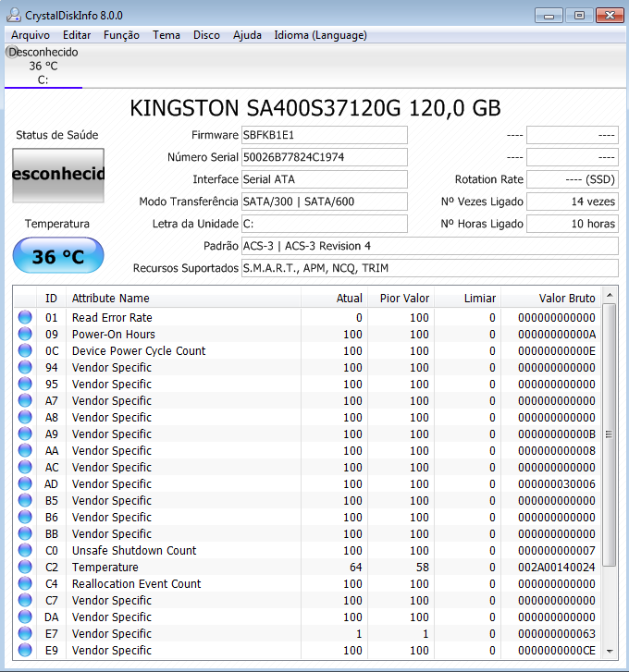629x672 pixels.
Task: Click the status orb in row ID E9
Action: point(25,650)
